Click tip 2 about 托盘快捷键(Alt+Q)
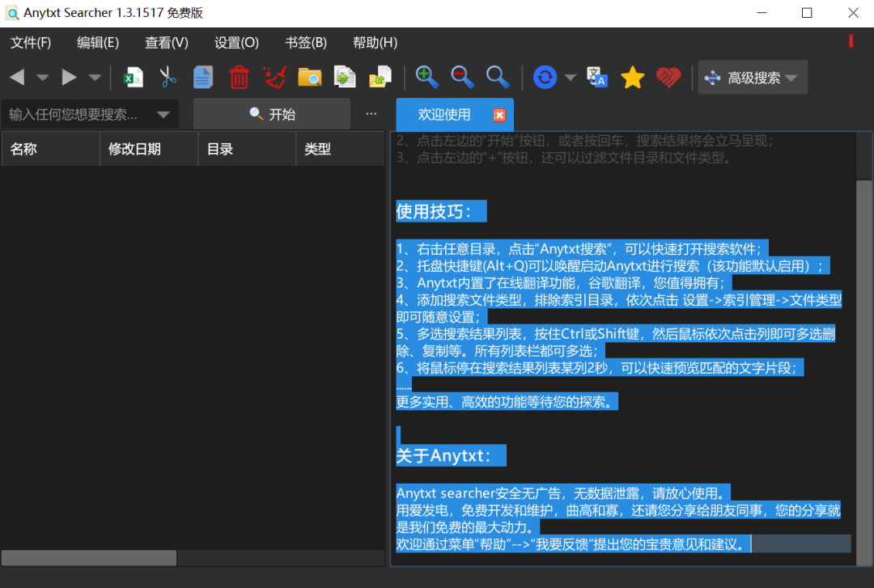The height and width of the screenshot is (588, 874). 613,266
